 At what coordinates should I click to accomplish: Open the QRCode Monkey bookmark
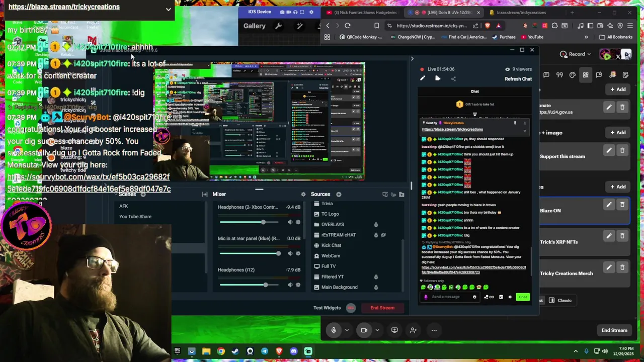[x=360, y=37]
